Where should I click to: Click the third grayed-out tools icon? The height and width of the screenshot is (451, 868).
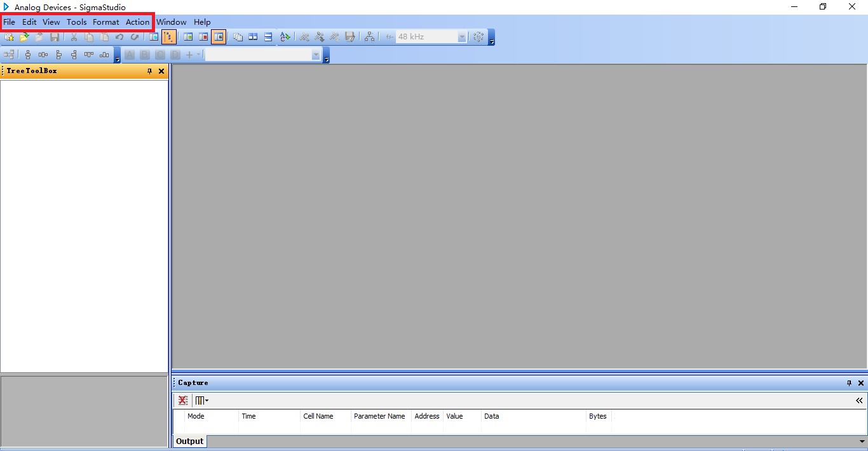(334, 37)
